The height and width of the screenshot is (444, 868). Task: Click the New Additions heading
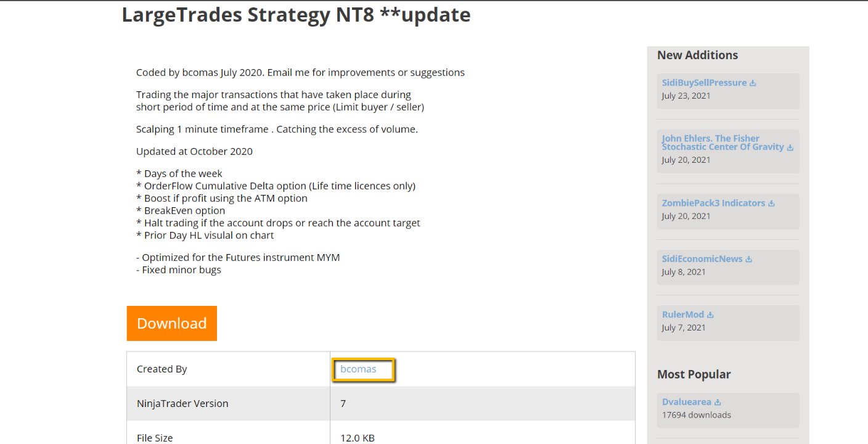point(697,55)
